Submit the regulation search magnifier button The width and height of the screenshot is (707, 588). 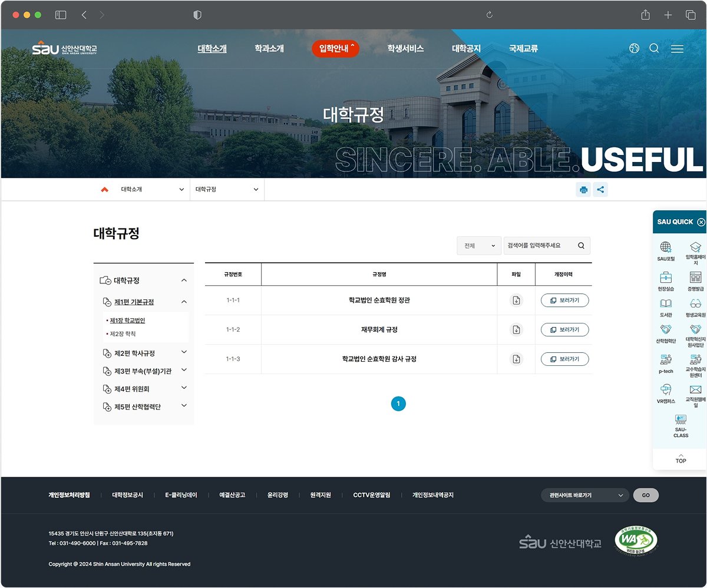tap(581, 246)
